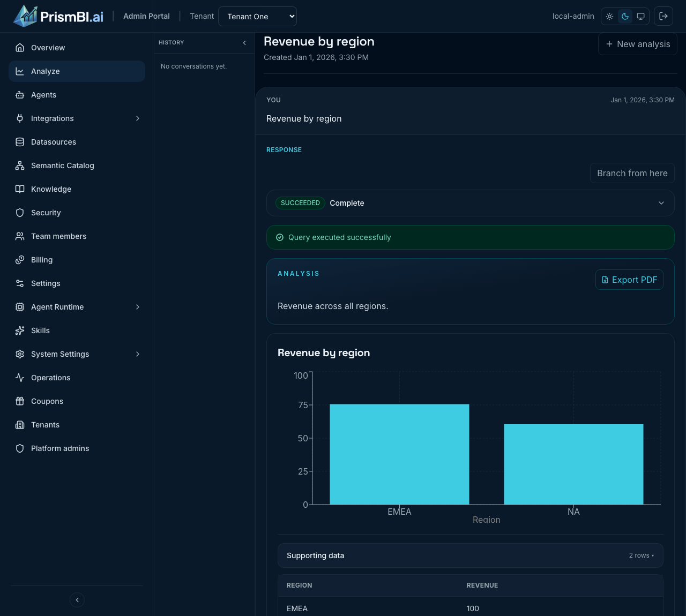This screenshot has height=616, width=686.
Task: Open the Overview home icon
Action: point(20,48)
